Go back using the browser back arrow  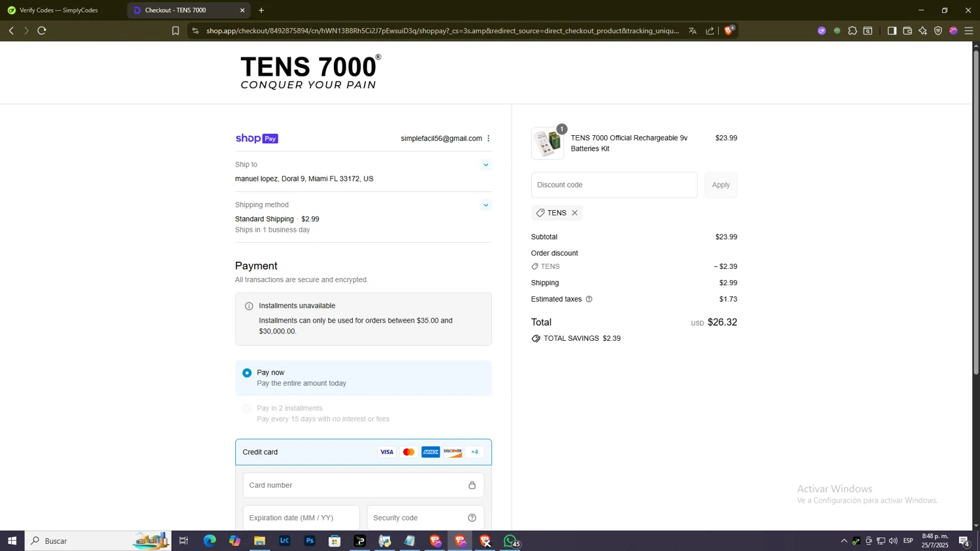pos(11,31)
